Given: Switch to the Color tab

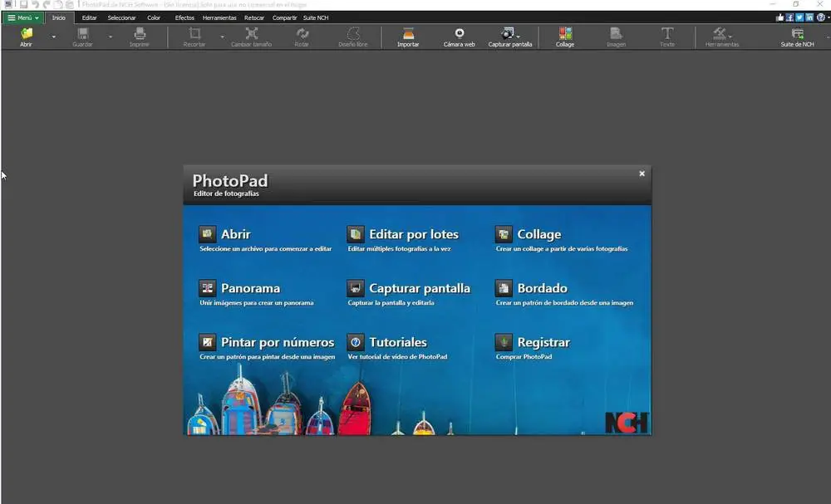Looking at the screenshot, I should pyautogui.click(x=154, y=17).
